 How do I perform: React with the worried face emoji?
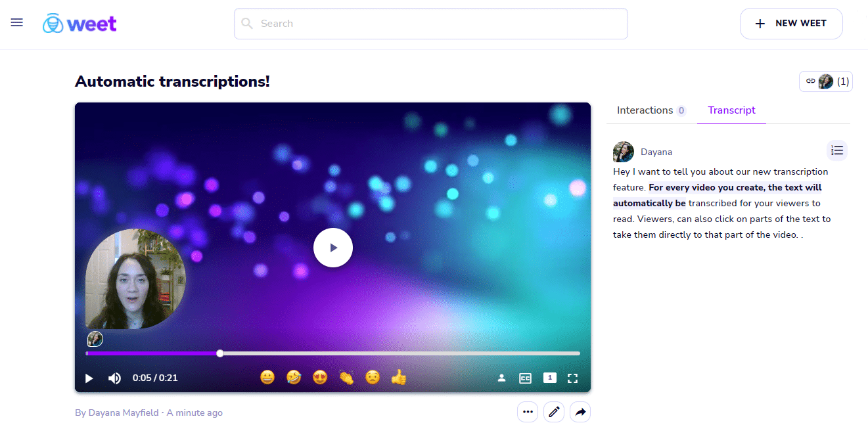click(x=373, y=378)
